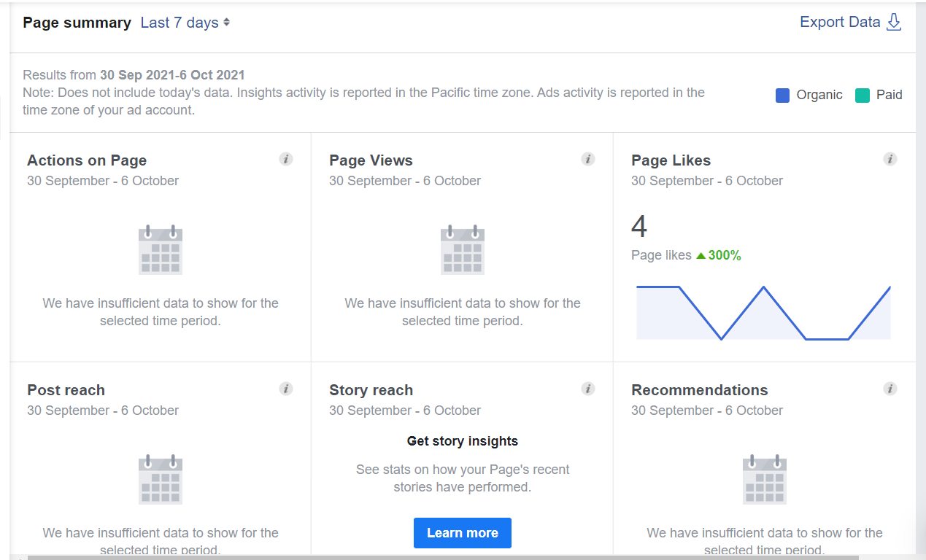Click the Page Views card title

click(371, 160)
